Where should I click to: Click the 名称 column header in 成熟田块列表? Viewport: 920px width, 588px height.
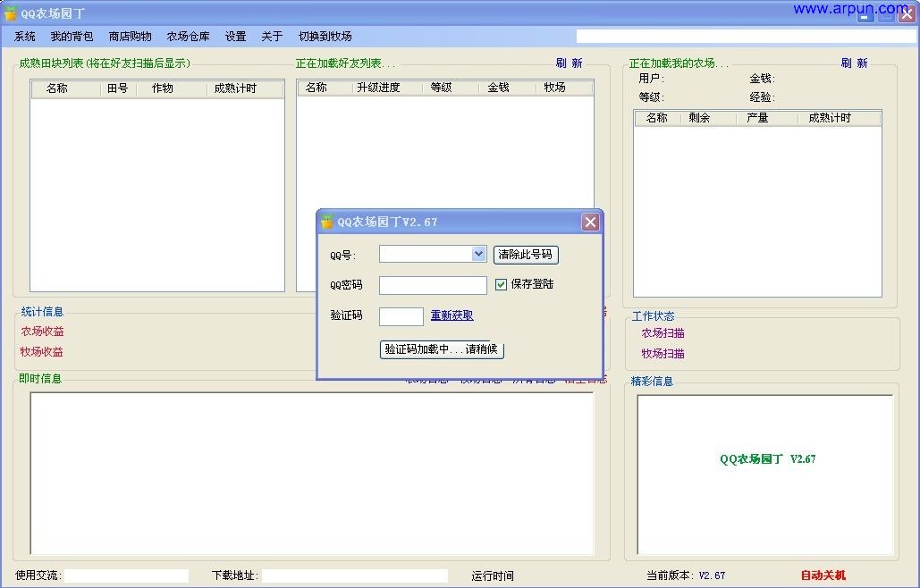65,88
